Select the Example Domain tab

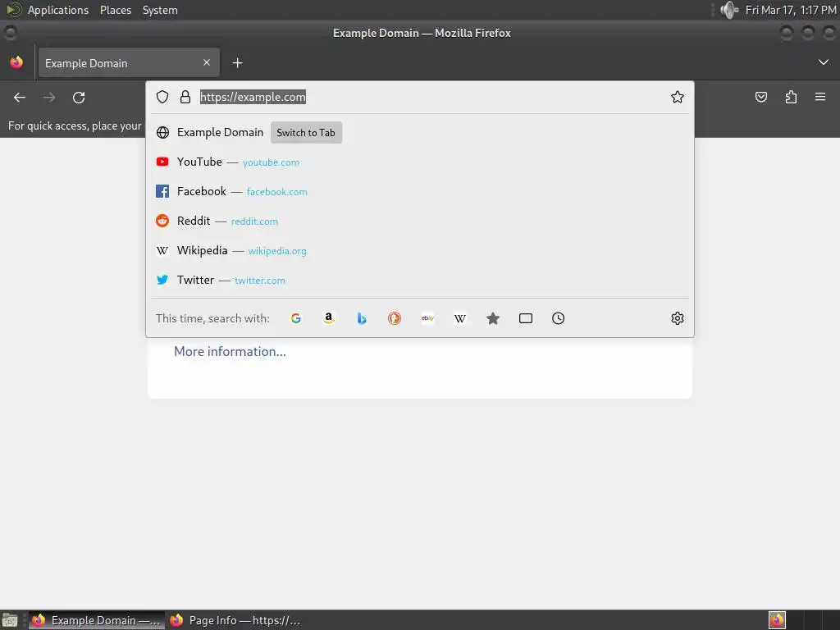(129, 62)
